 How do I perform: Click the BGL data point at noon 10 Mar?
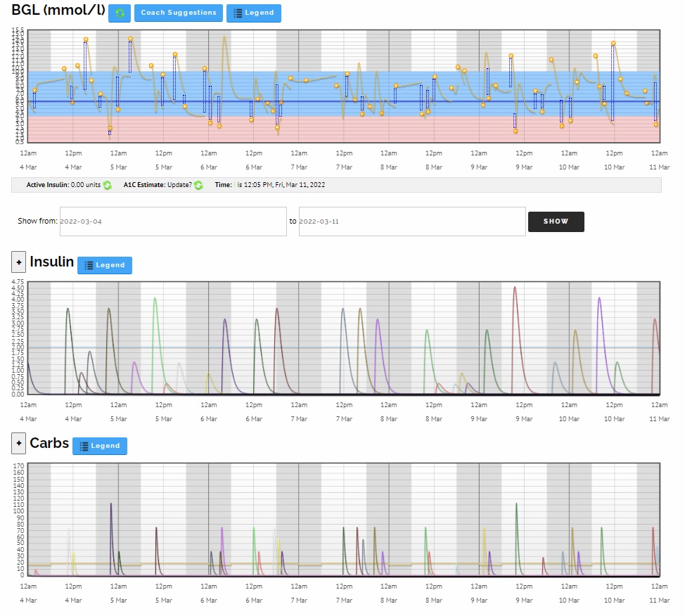click(613, 44)
